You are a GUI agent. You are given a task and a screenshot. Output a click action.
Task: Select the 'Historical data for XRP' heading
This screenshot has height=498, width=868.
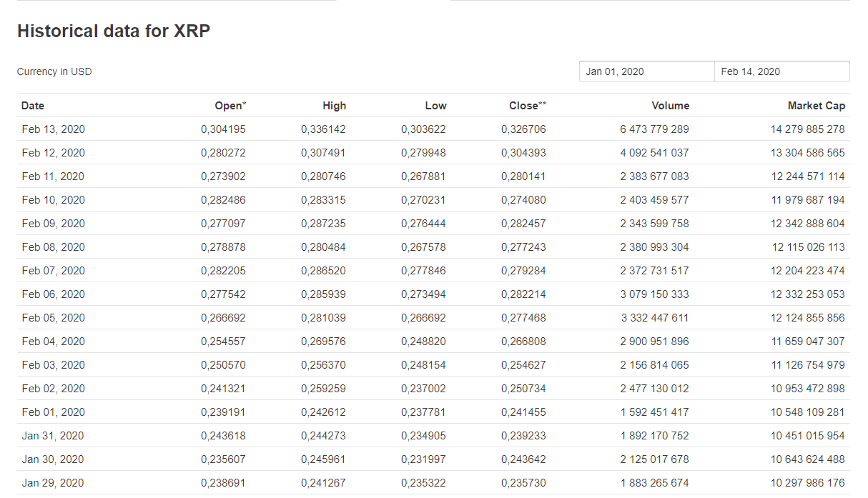(x=114, y=31)
